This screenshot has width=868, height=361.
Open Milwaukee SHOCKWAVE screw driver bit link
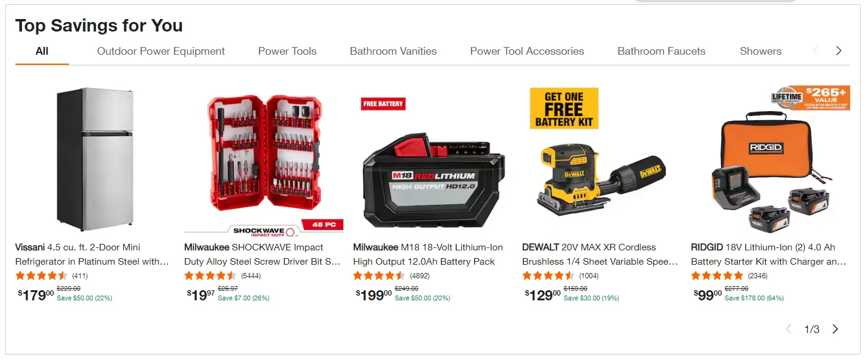pyautogui.click(x=263, y=255)
